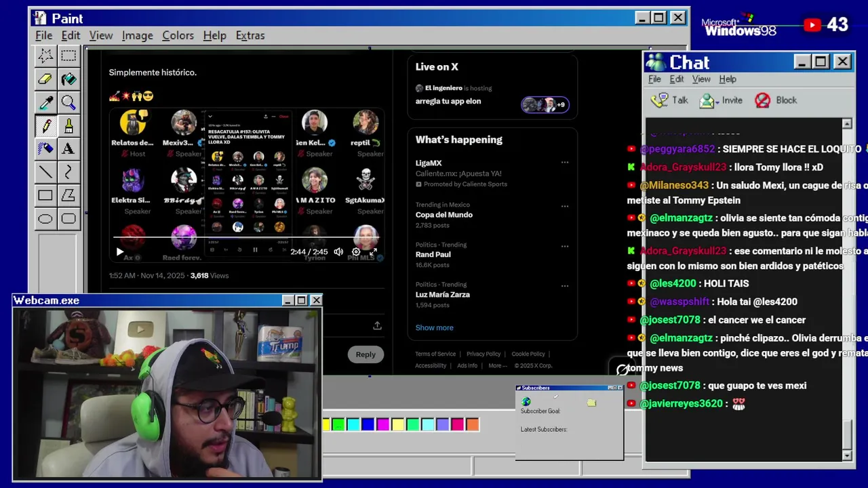Open the Accessibility footer link

click(x=431, y=365)
